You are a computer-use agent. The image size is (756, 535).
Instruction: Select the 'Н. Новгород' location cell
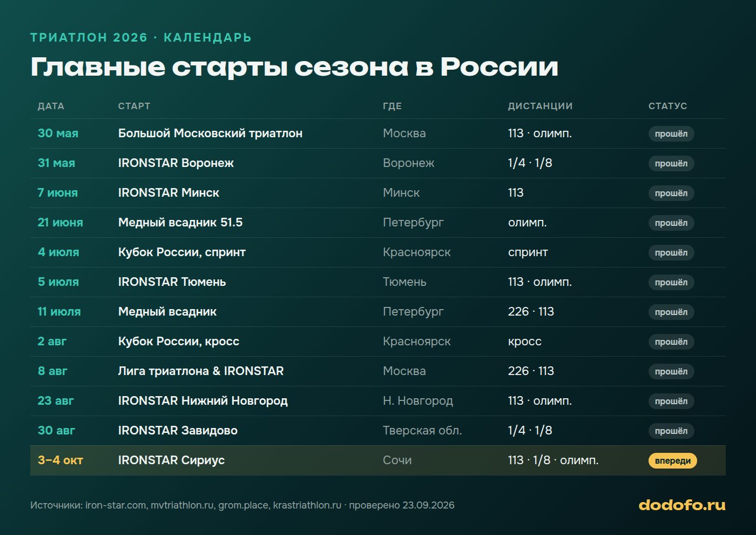click(418, 401)
